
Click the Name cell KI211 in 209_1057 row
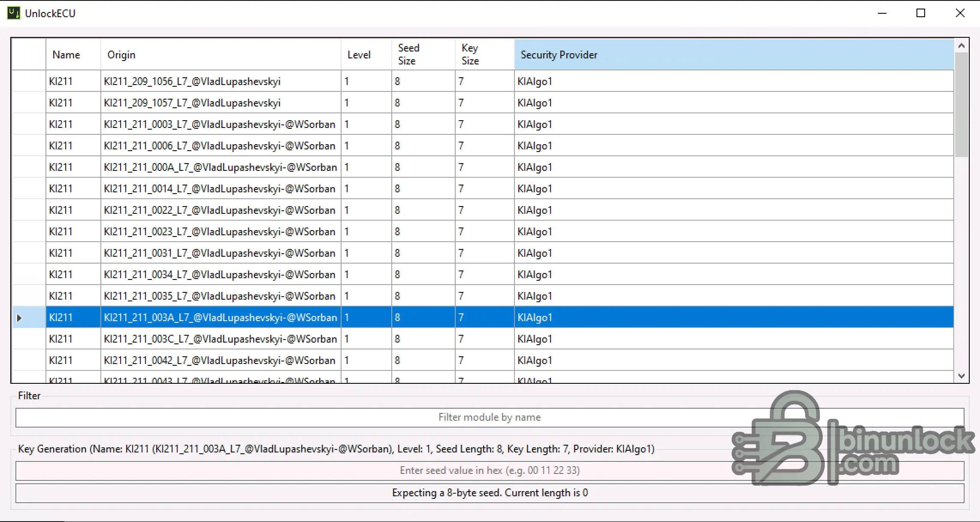[73, 103]
